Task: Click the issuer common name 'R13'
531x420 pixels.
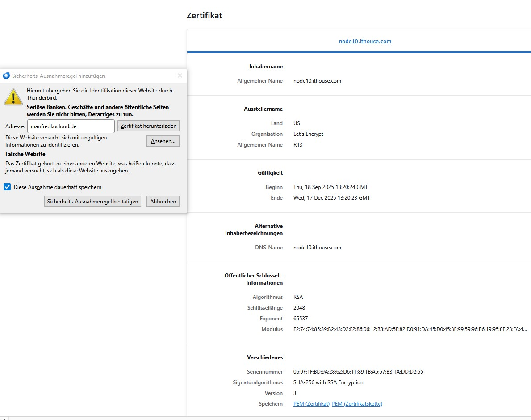Action: pos(298,145)
